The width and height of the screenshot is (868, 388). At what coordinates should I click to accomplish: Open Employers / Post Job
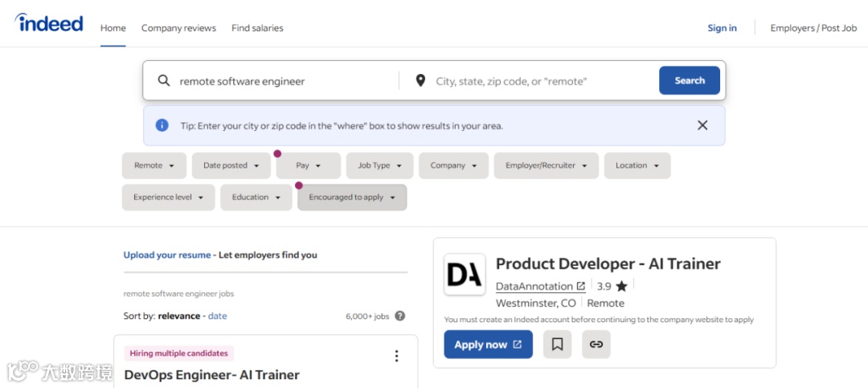[813, 27]
